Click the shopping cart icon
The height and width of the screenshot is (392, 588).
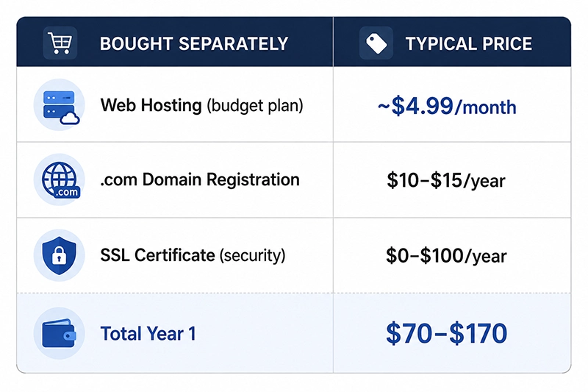[60, 43]
